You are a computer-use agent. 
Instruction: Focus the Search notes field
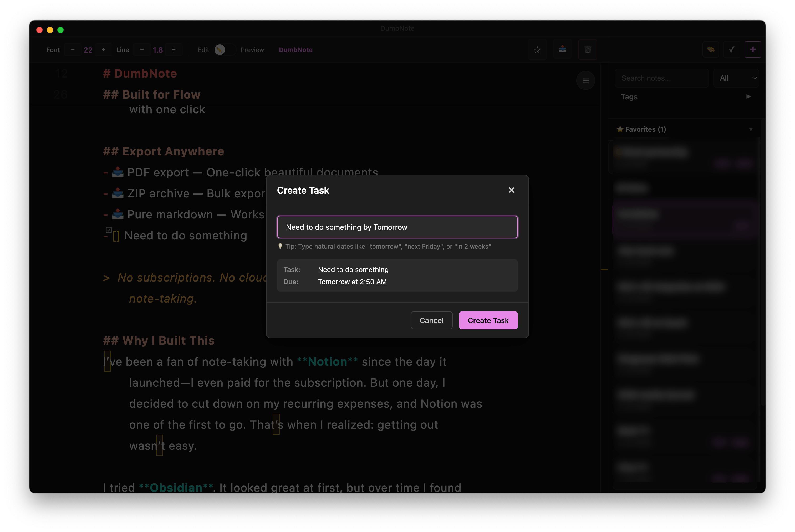(661, 78)
